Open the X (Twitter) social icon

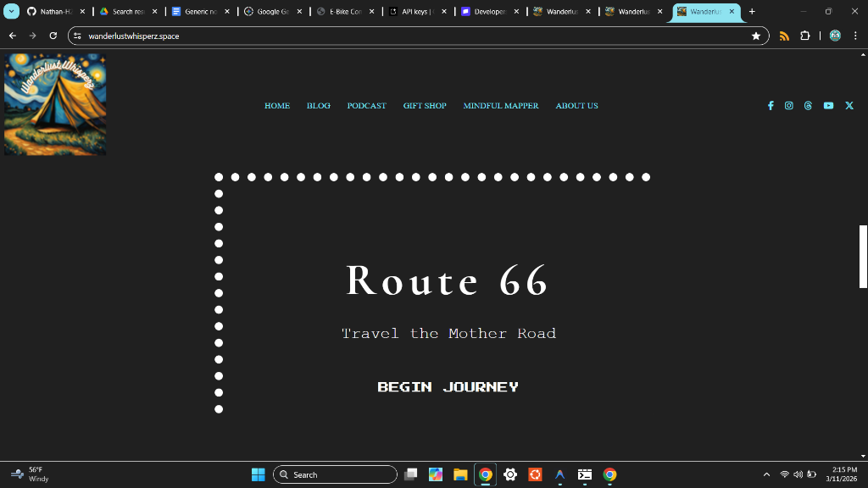point(849,106)
